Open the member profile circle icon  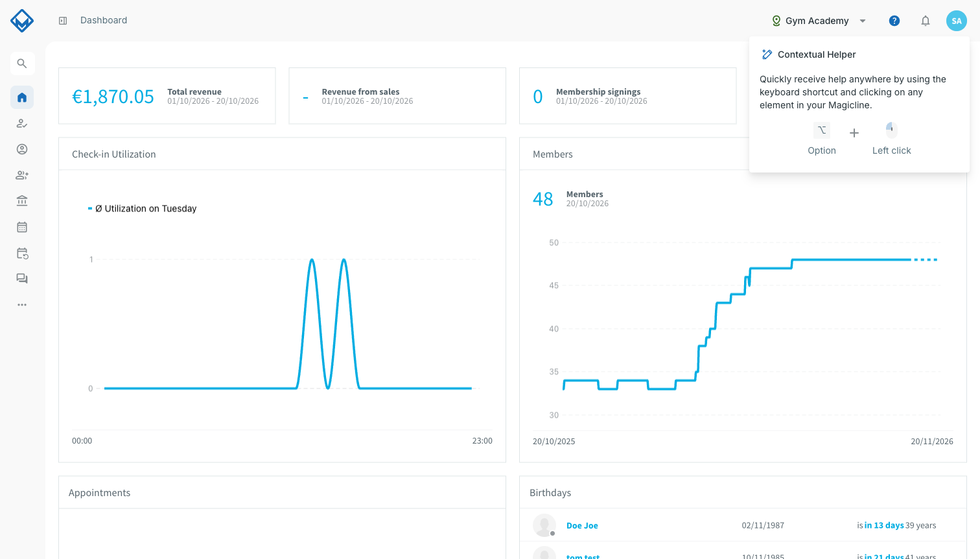[22, 149]
